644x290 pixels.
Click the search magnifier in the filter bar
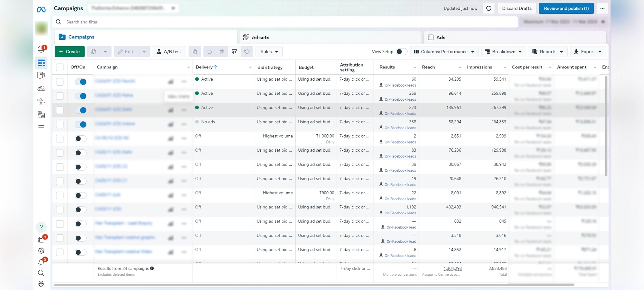tap(58, 22)
